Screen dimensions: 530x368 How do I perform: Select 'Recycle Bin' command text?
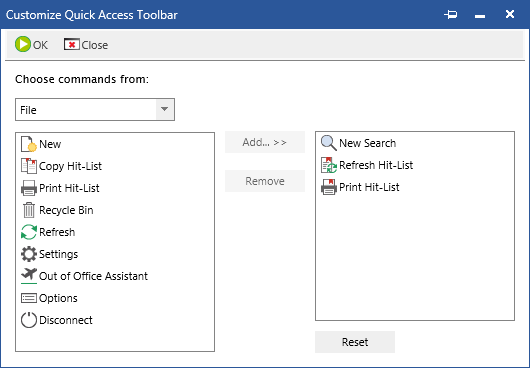(x=66, y=210)
